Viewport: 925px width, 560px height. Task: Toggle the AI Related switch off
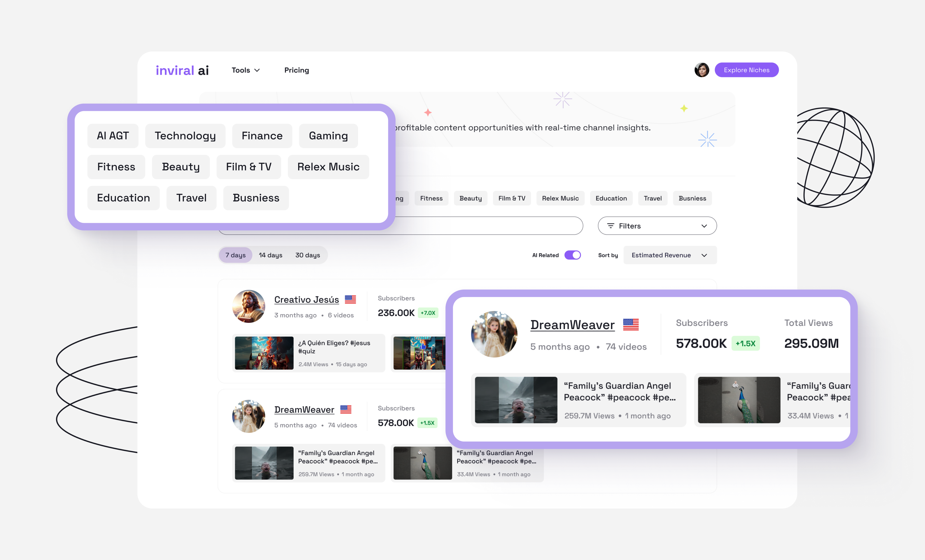click(x=573, y=255)
